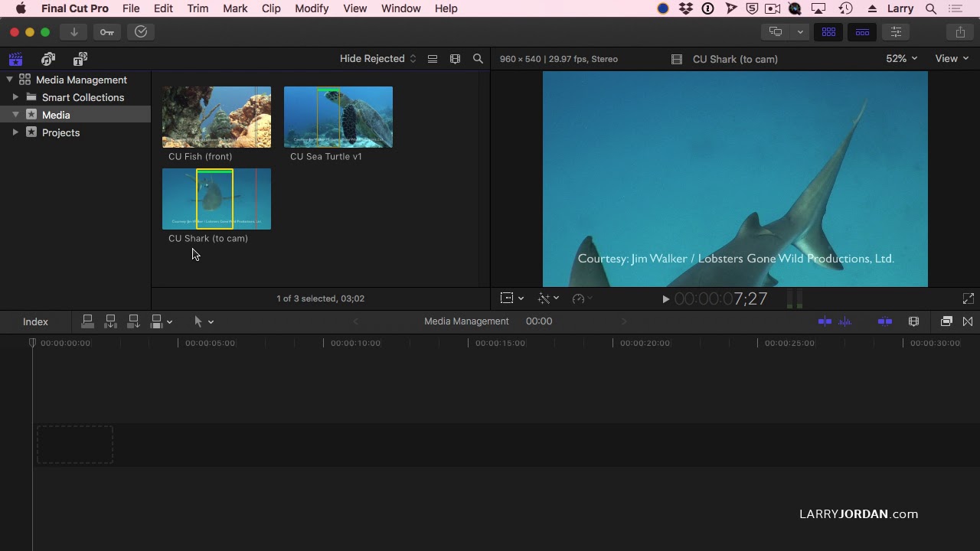This screenshot has width=980, height=551.
Task: Select the Media Management library row
Action: pos(75,80)
